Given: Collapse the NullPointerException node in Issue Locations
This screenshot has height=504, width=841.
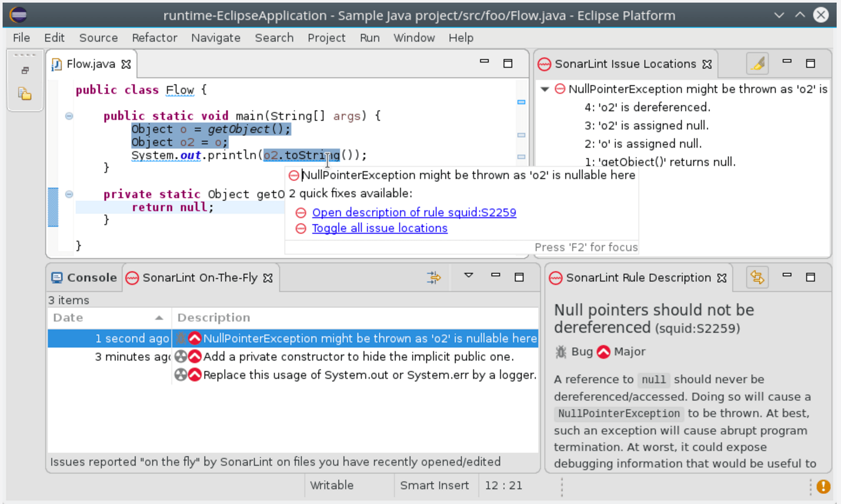Looking at the screenshot, I should [x=544, y=89].
